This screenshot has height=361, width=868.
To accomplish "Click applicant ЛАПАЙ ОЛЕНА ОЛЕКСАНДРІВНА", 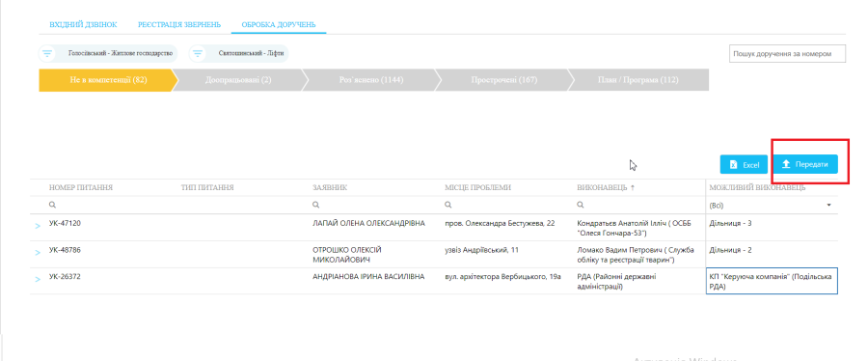I will tap(368, 223).
